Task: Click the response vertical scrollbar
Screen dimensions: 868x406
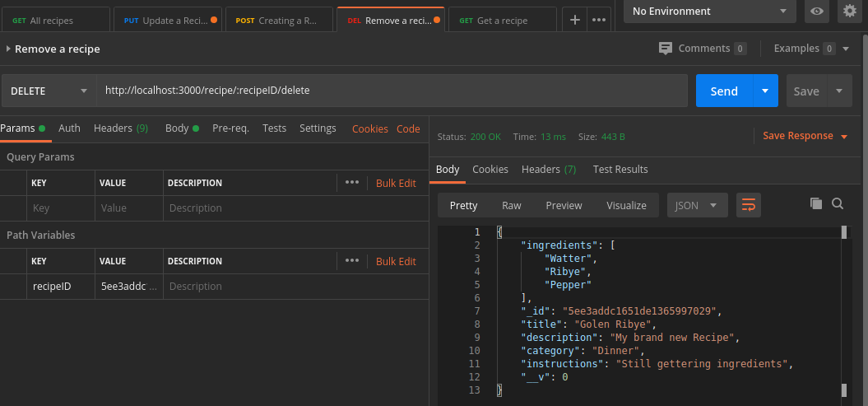Action: coord(844,310)
